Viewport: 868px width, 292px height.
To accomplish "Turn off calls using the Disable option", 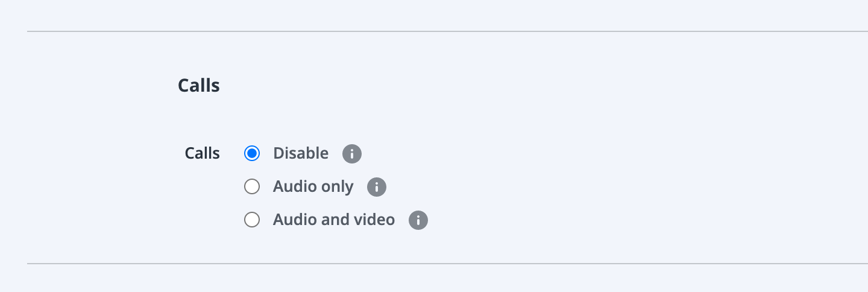I will pyautogui.click(x=252, y=154).
